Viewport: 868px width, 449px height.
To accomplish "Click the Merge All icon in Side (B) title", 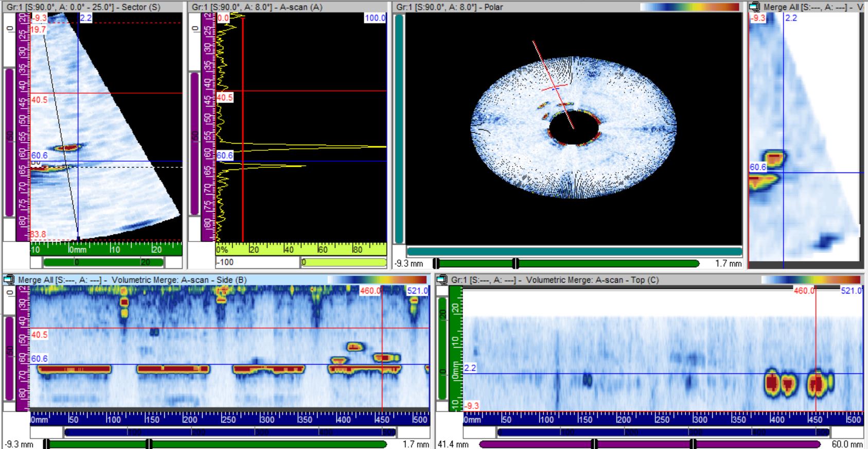I will (x=9, y=280).
